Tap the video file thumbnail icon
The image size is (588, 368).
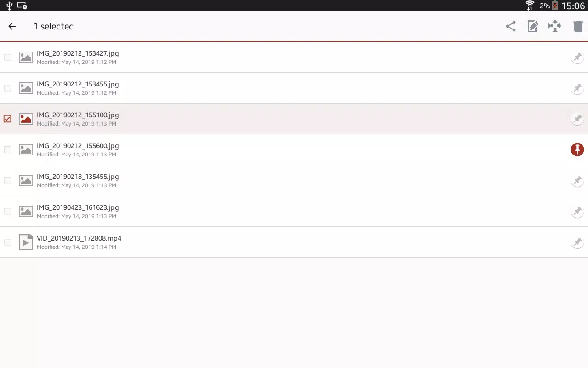[x=26, y=242]
